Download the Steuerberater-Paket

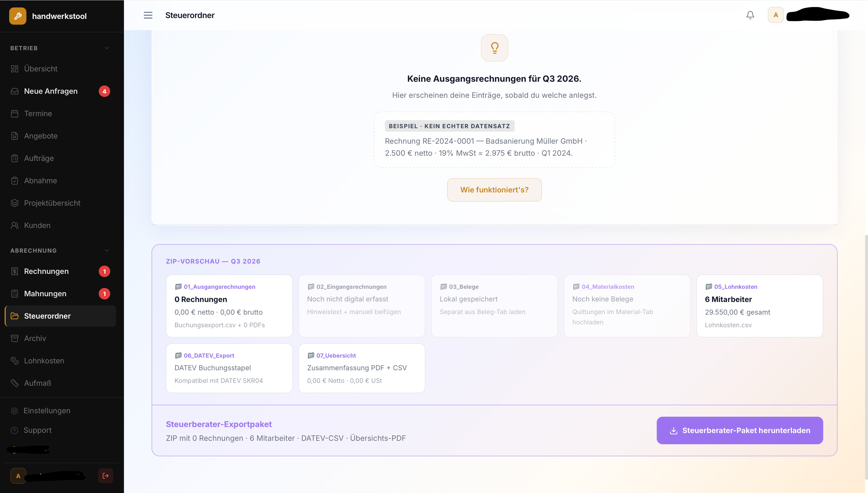pos(740,430)
